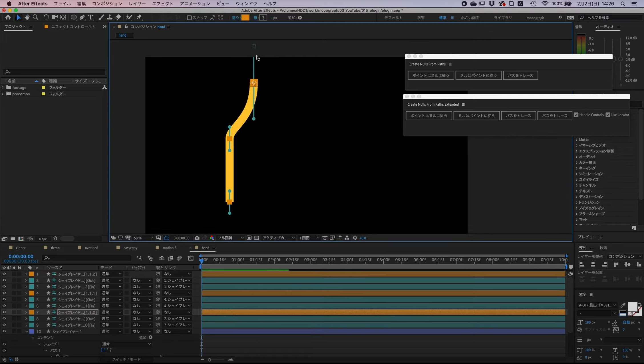Switch to the motion 3 timeline tab
The image size is (644, 364).
[169, 248]
